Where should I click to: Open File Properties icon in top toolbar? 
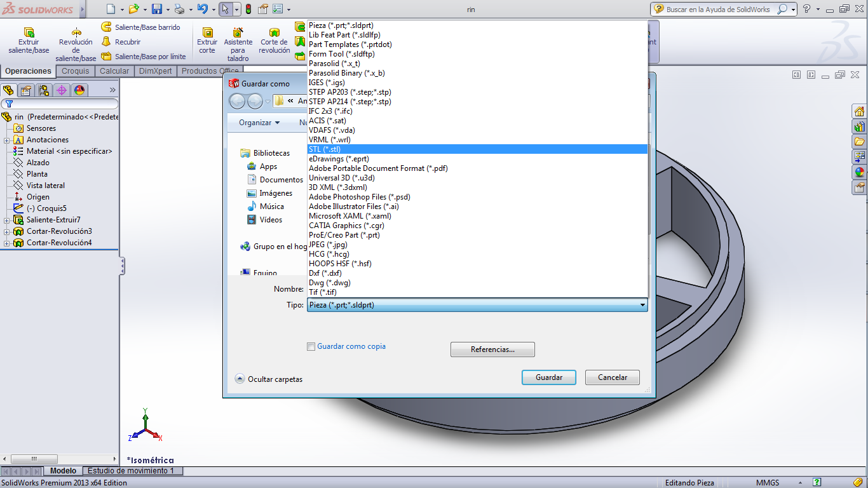tap(262, 9)
